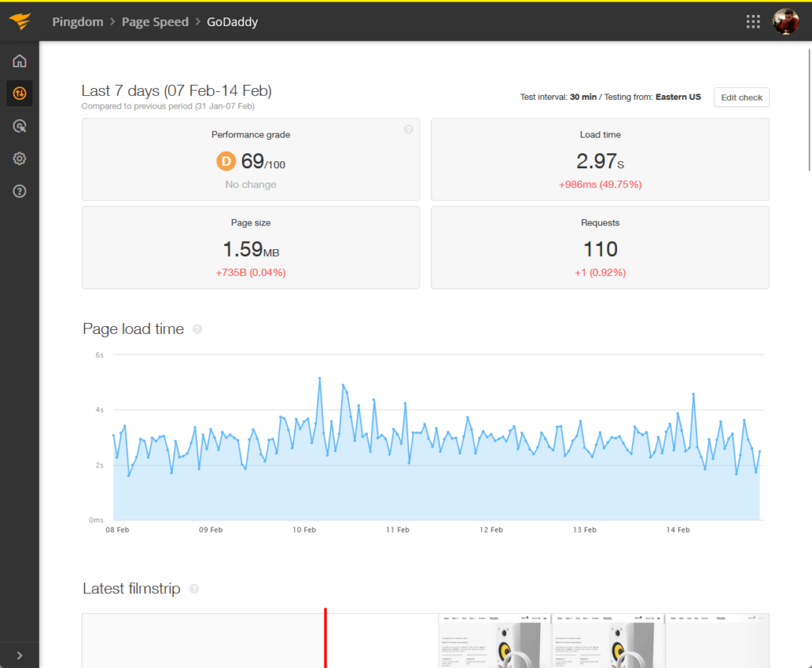Click the highest peak on load chart
Screen dimensions: 812x668
320,378
